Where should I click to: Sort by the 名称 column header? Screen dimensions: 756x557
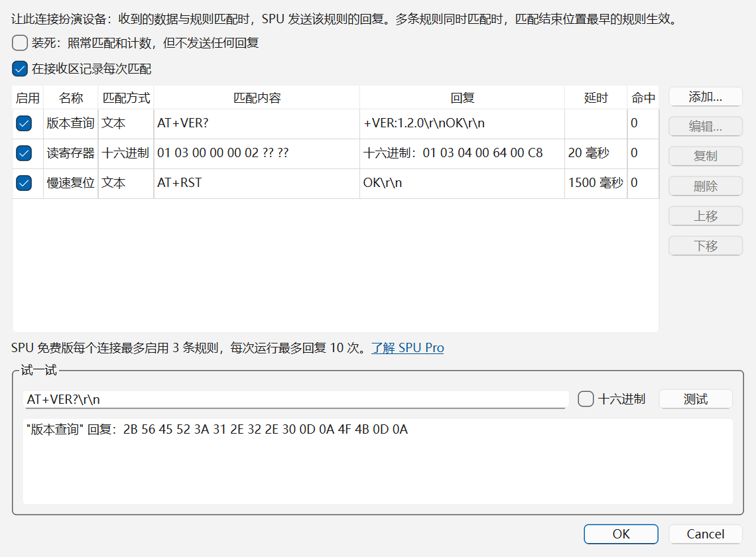[x=71, y=98]
